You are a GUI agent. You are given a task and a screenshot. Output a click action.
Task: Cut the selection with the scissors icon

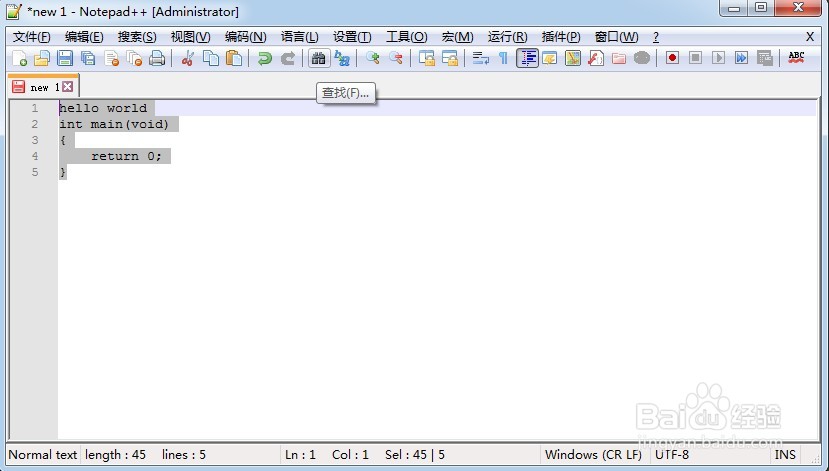click(x=187, y=58)
